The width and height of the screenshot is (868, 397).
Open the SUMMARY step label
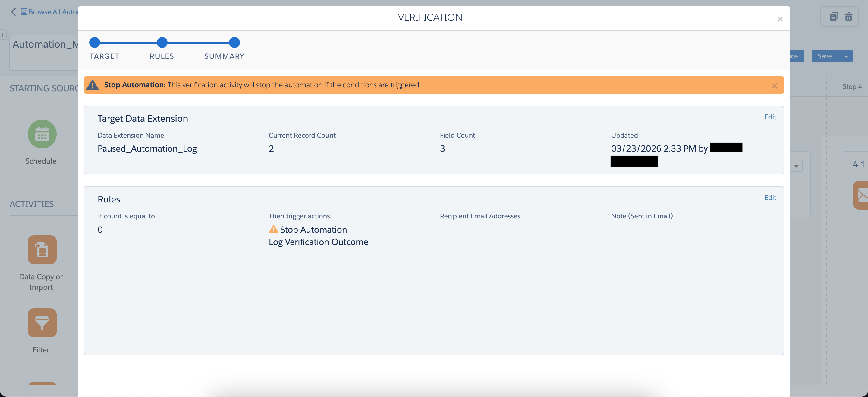pos(224,56)
